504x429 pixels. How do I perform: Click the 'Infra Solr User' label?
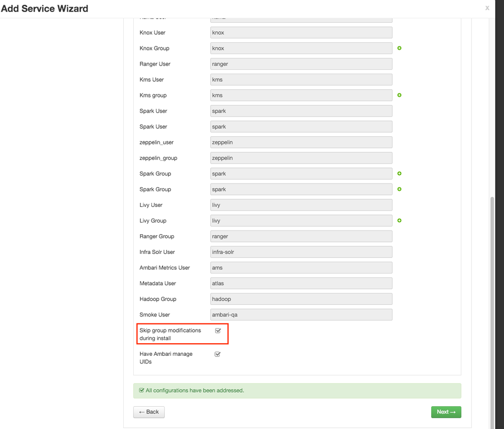tap(157, 252)
